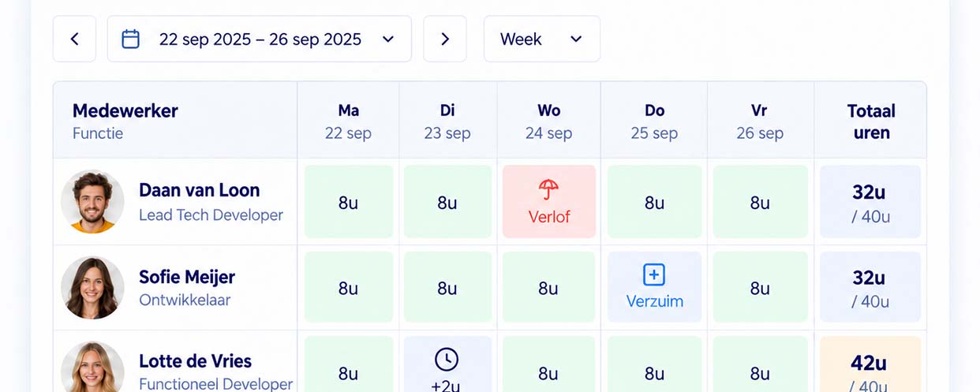Expand the date range dropdown 22–26 sep 2025
This screenshot has height=392, width=980.
coord(260,39)
